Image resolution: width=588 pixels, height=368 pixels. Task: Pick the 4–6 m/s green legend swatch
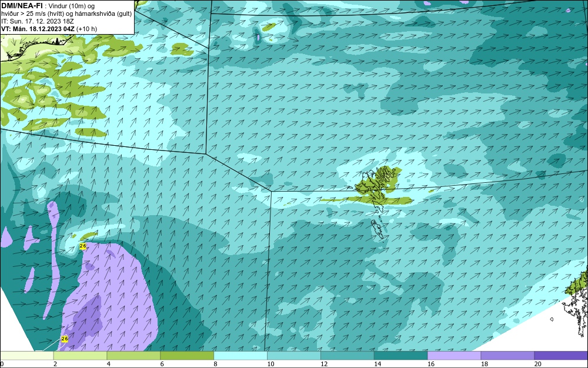pos(133,356)
